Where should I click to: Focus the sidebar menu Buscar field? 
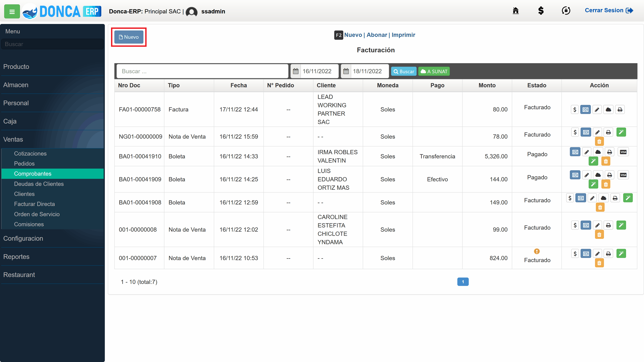point(52,44)
